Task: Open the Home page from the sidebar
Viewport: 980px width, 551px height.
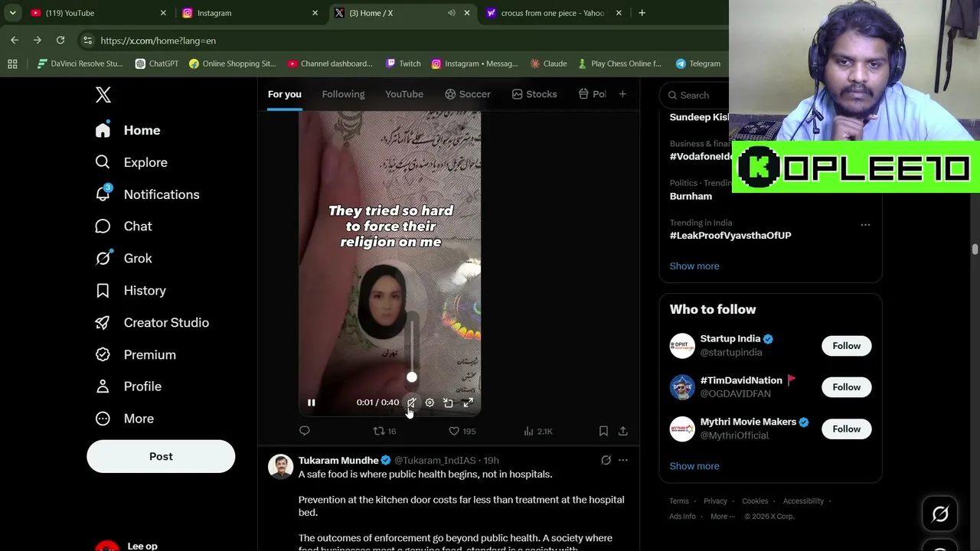Action: pyautogui.click(x=128, y=130)
